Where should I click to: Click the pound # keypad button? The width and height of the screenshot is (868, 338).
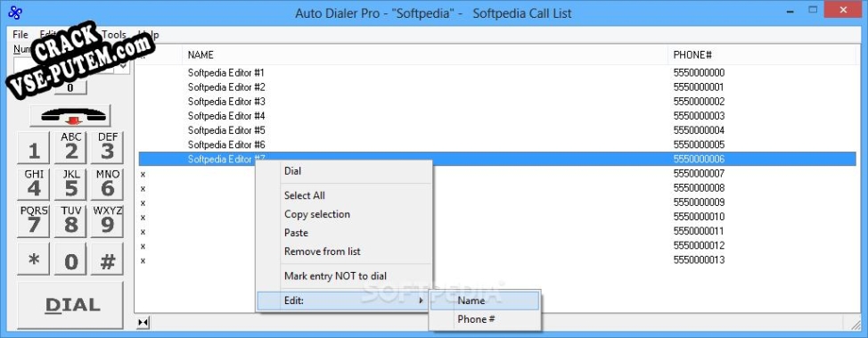point(108,259)
